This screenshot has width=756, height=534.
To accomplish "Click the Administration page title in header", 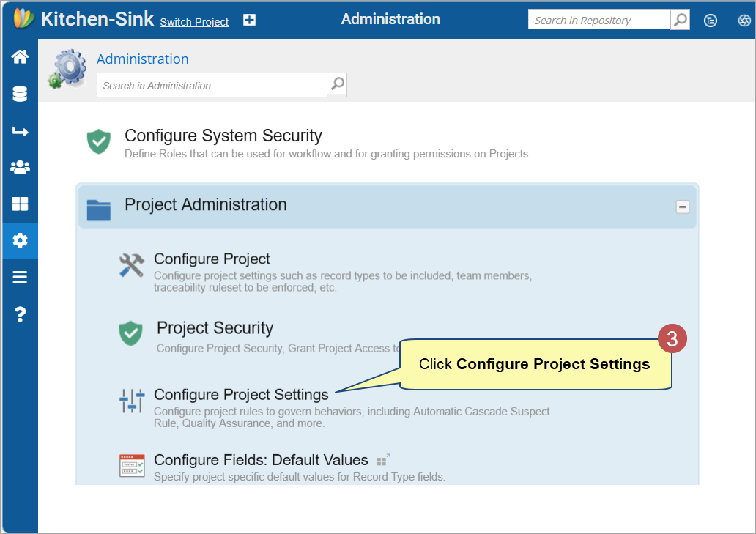I will pos(390,19).
